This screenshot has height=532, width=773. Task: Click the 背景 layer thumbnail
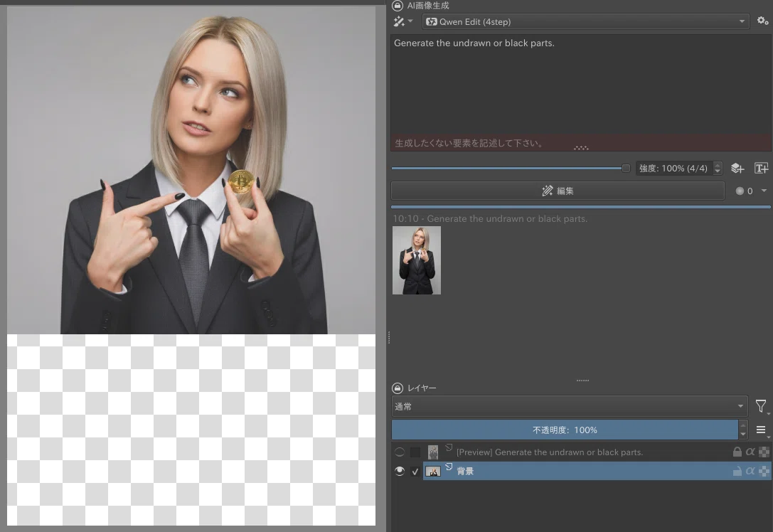point(433,472)
